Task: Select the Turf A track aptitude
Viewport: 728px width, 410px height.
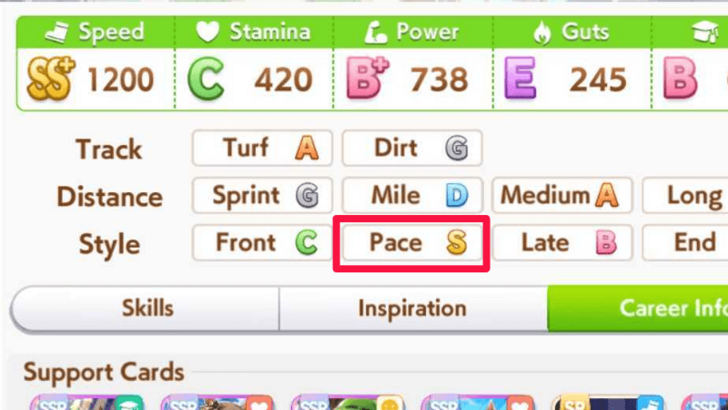Action: pyautogui.click(x=262, y=148)
